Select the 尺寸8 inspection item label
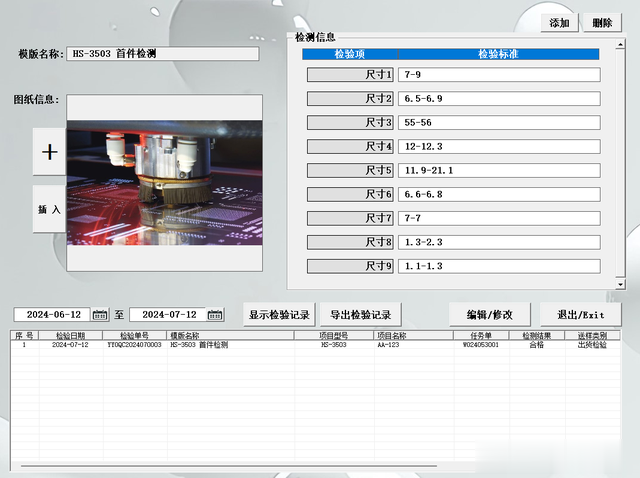The height and width of the screenshot is (478, 640). click(350, 242)
